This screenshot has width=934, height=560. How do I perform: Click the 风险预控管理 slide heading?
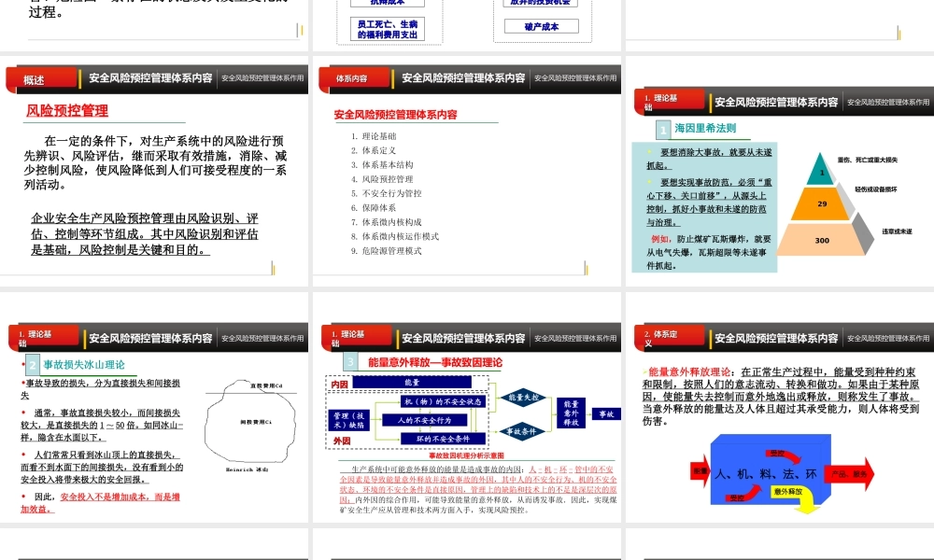tap(67, 111)
